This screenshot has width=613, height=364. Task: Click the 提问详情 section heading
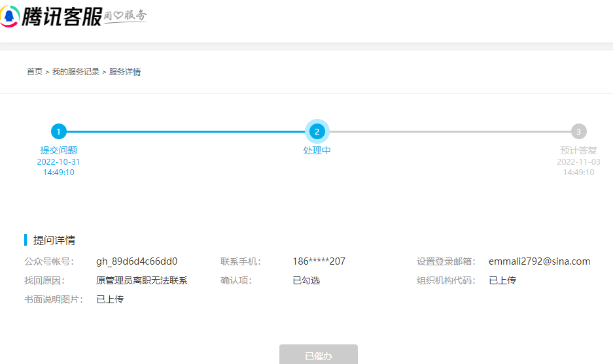point(54,240)
